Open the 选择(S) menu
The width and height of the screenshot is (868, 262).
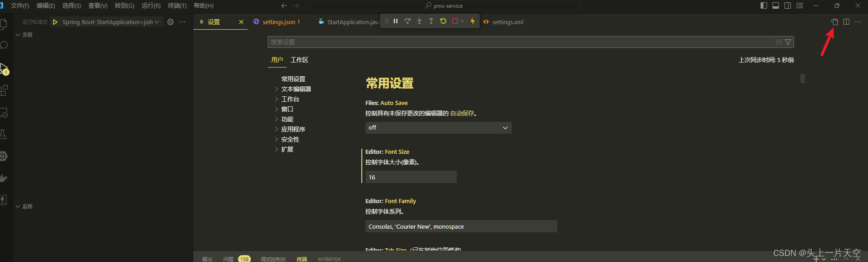[x=72, y=5]
